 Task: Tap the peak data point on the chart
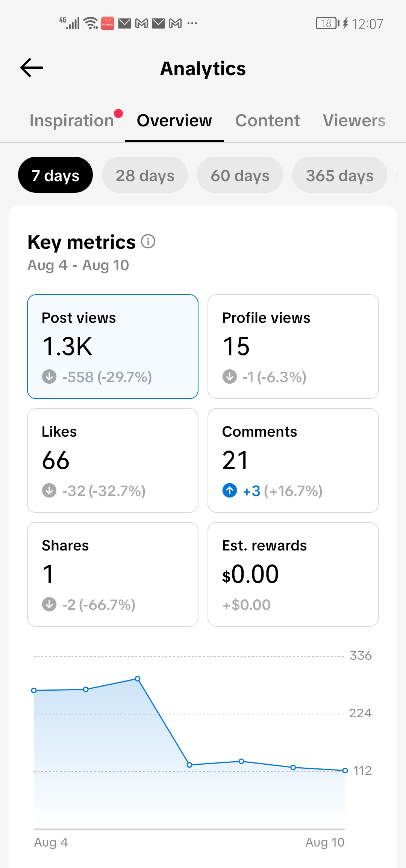click(138, 679)
